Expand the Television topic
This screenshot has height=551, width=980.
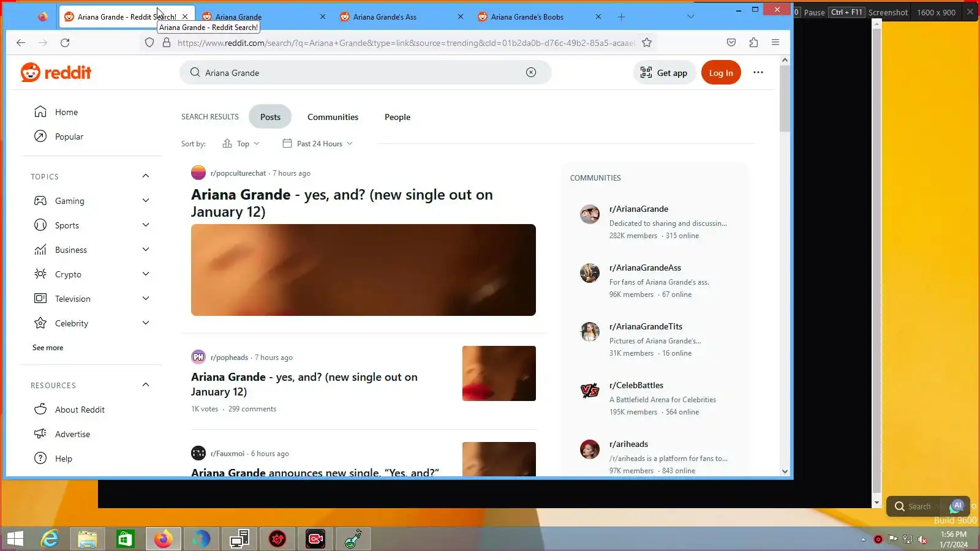(146, 299)
